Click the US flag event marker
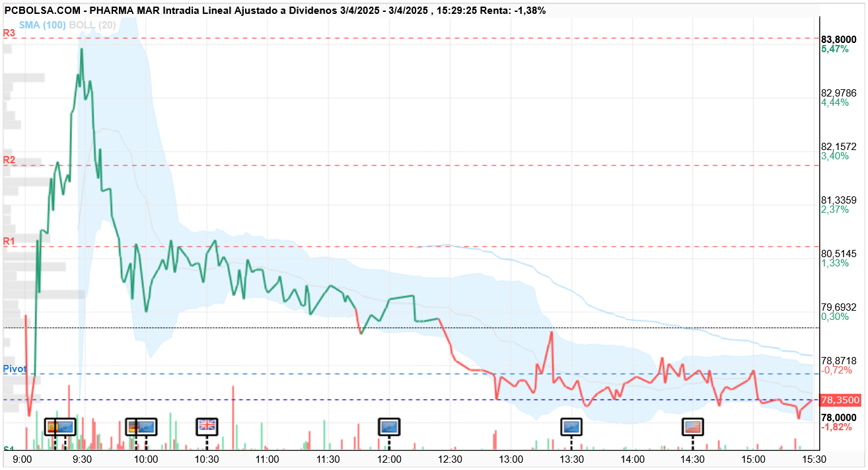The height and width of the screenshot is (470, 868). 692,426
